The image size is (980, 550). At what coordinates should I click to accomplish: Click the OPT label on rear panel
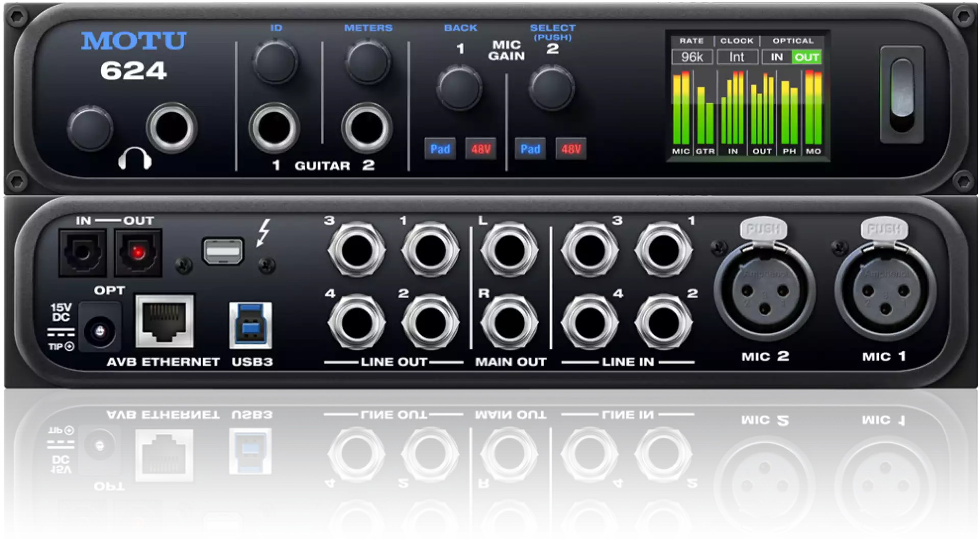tap(109, 291)
